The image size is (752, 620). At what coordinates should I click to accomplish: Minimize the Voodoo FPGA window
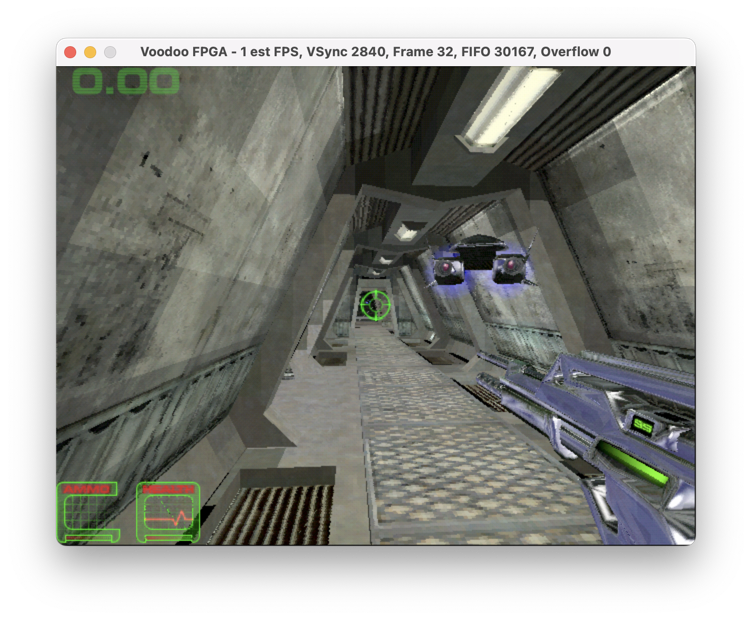[x=90, y=52]
